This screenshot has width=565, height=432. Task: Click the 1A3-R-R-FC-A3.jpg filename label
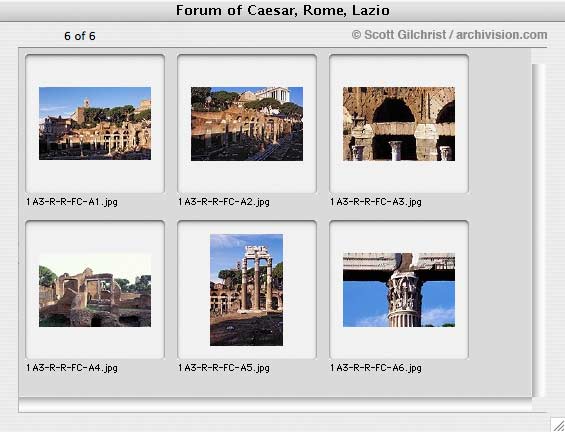click(x=376, y=202)
